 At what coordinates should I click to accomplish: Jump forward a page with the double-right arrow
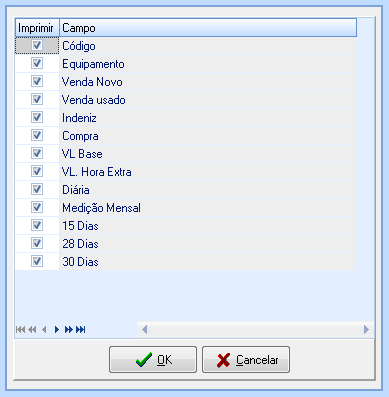(69, 330)
